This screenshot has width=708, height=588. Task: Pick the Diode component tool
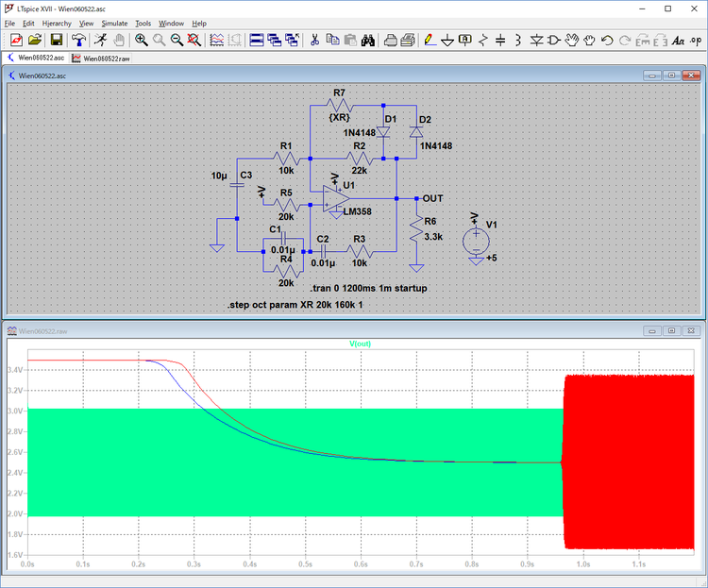pos(536,40)
